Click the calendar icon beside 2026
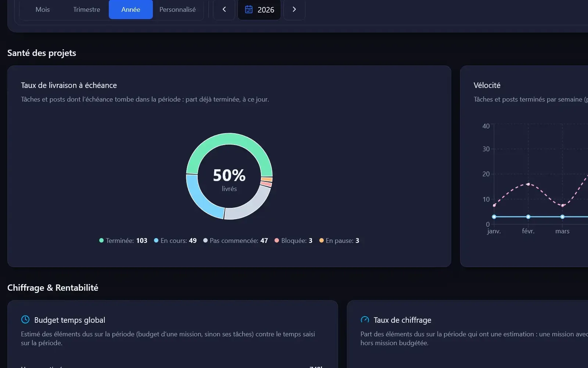 249,10
